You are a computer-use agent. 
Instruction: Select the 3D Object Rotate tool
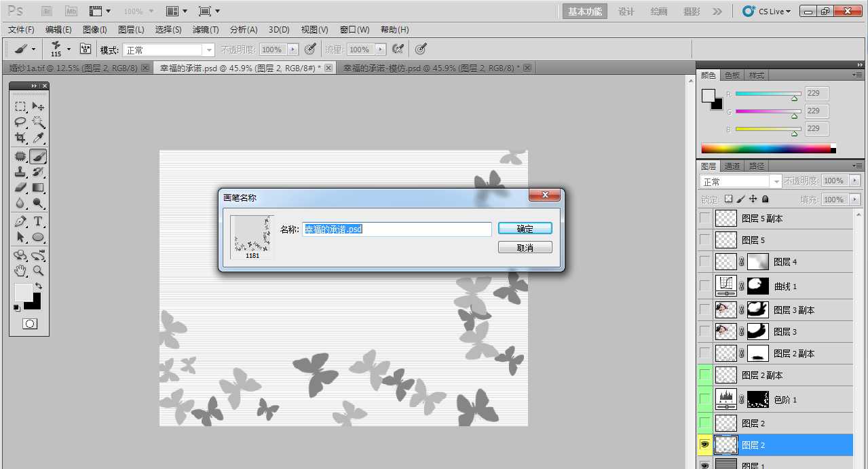click(20, 255)
